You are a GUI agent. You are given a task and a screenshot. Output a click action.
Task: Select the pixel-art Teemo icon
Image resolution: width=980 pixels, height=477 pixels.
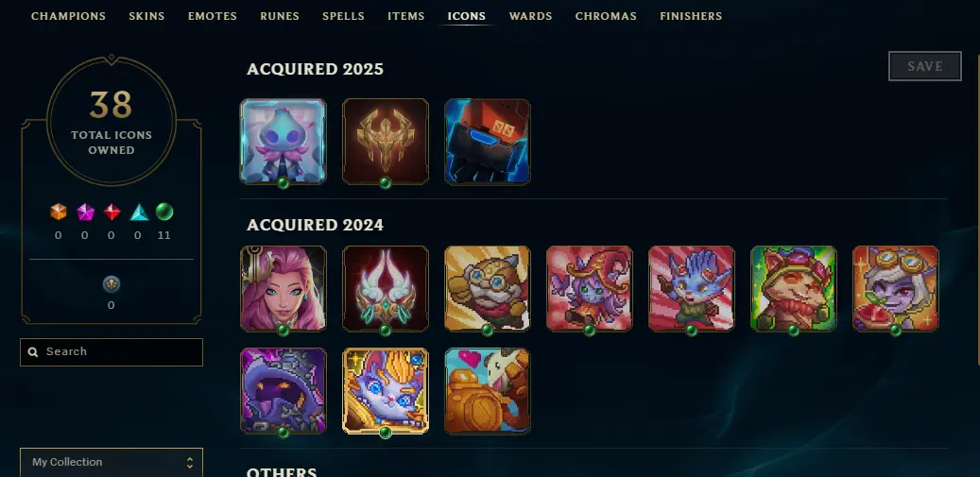794,288
